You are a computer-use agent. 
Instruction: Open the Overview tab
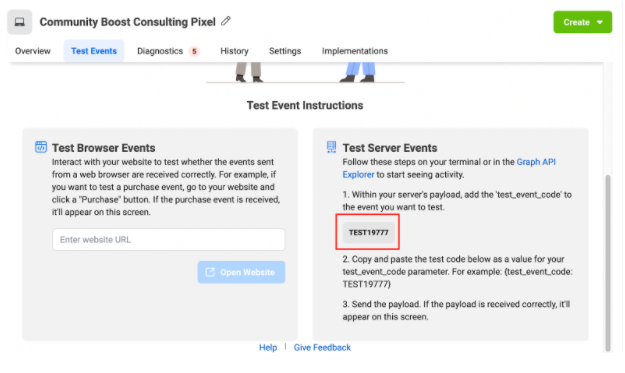33,51
